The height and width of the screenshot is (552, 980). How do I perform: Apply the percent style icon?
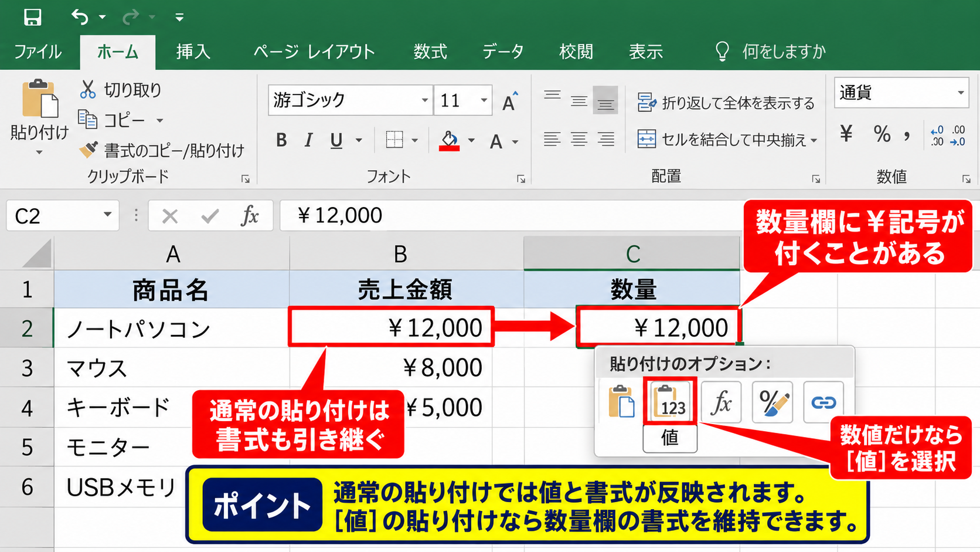[x=882, y=134]
